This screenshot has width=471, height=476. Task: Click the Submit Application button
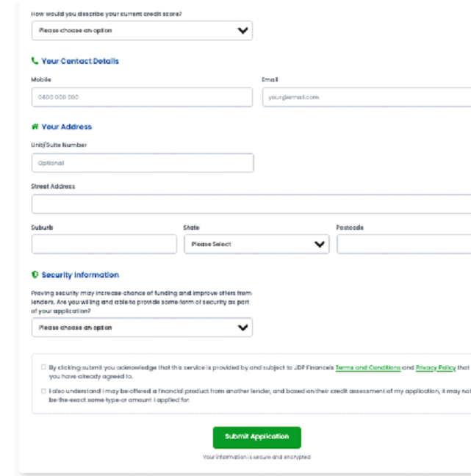[256, 436]
